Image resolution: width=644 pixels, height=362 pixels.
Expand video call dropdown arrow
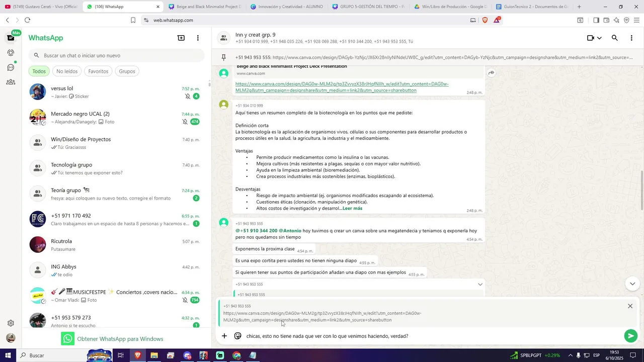599,38
